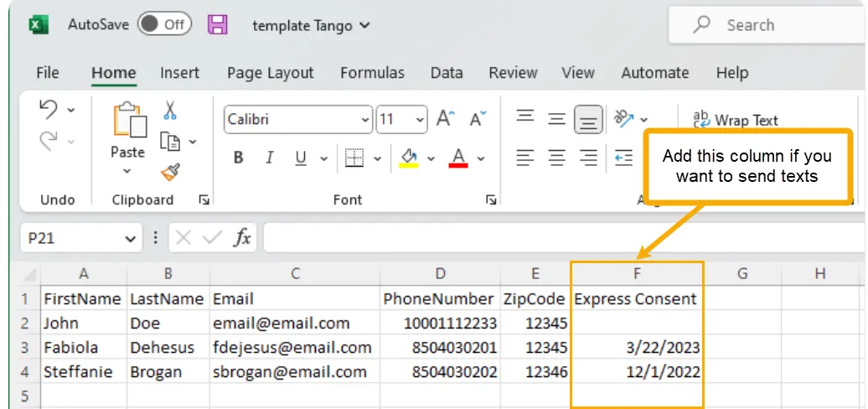The width and height of the screenshot is (868, 409).
Task: Expand the Paste options arrow
Action: [127, 171]
